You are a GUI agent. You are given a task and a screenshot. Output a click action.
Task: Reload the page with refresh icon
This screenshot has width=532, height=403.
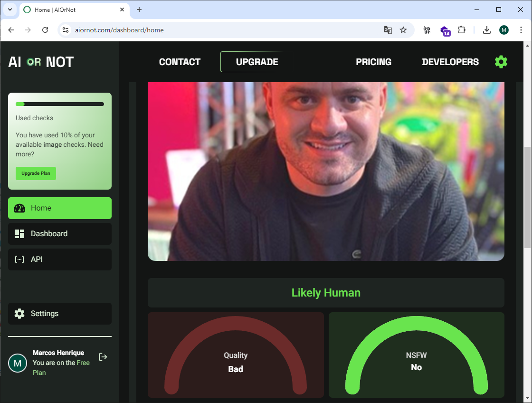(45, 30)
